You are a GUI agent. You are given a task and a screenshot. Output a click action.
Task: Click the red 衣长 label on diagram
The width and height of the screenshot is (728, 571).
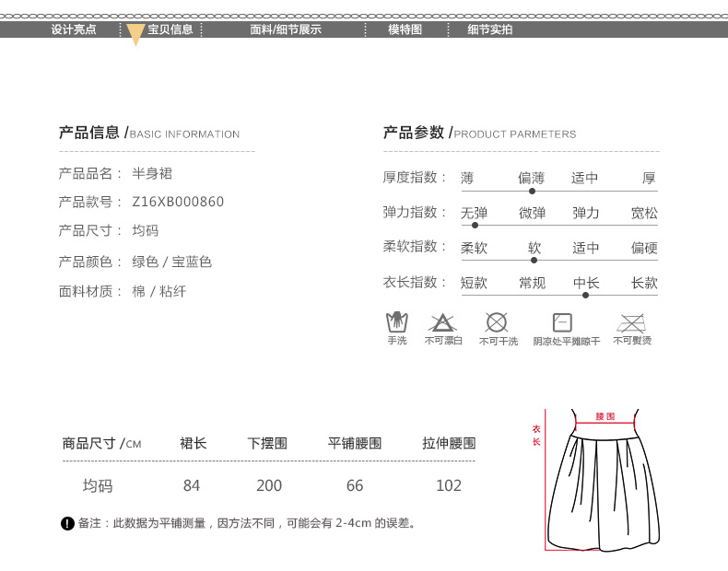point(536,435)
